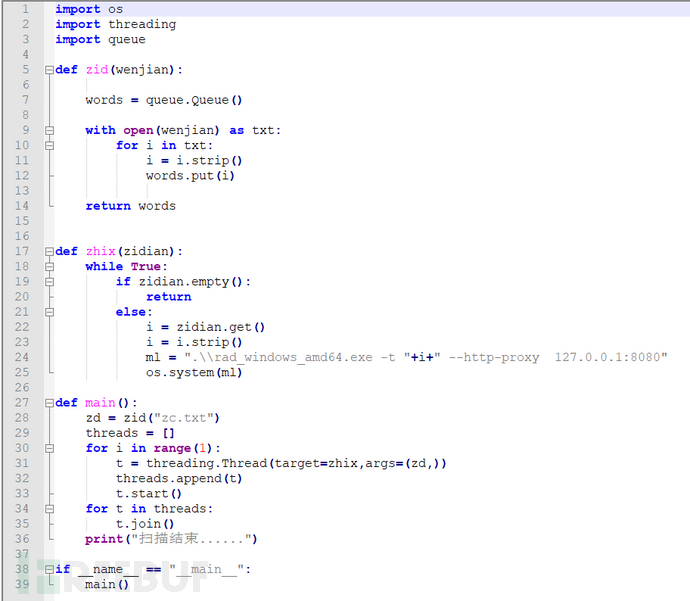This screenshot has height=601, width=690.
Task: Collapse the 'for t in threads' loop fold
Action: pyautogui.click(x=49, y=509)
